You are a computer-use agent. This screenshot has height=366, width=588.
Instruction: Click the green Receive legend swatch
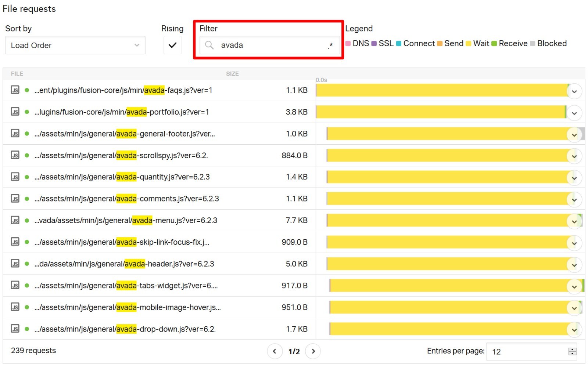(494, 43)
